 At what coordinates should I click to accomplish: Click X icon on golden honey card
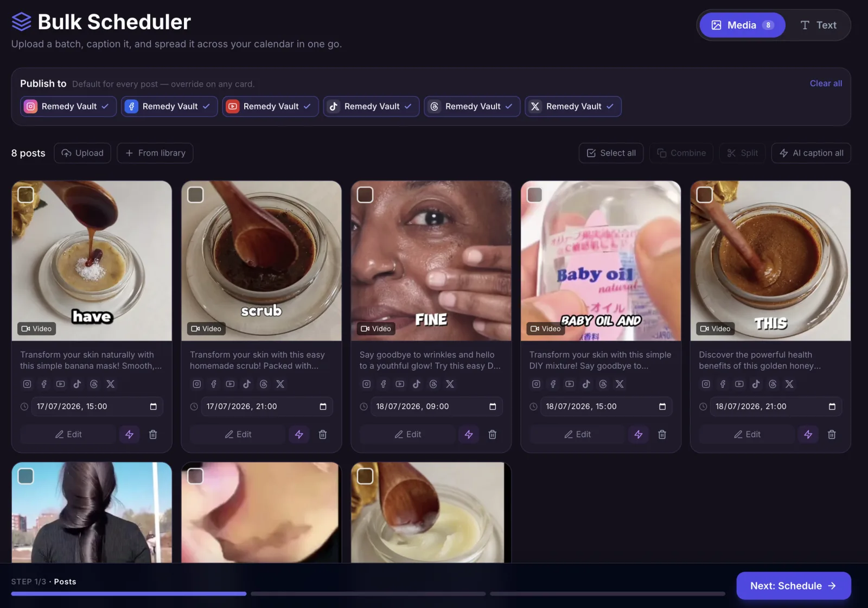(789, 384)
